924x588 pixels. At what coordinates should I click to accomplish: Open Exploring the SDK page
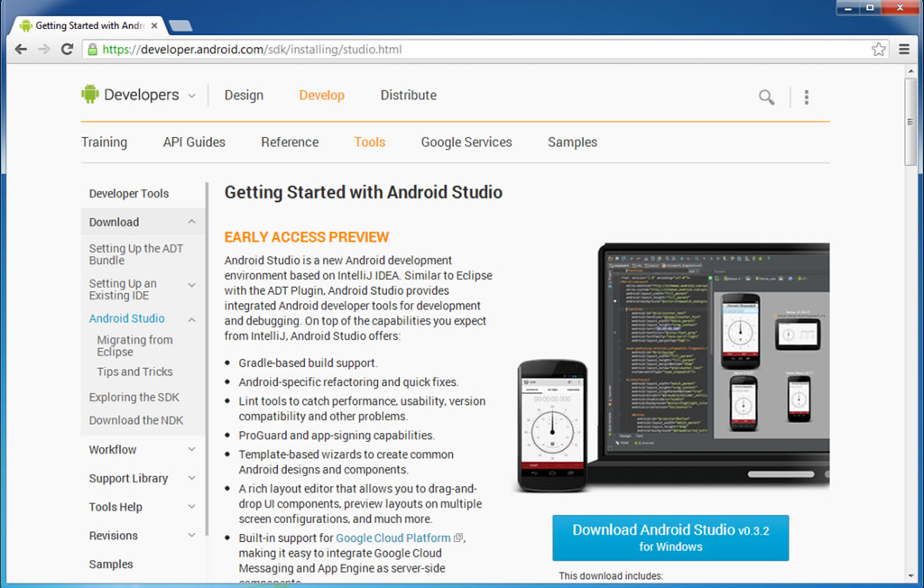click(134, 397)
